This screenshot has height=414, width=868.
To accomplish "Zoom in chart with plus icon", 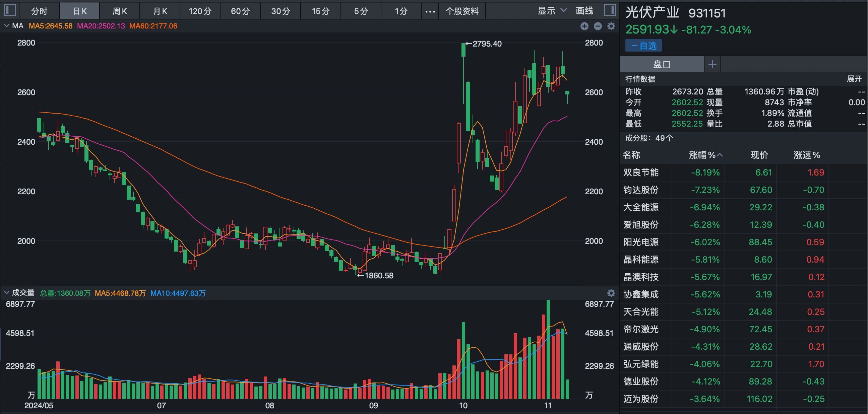I will 584,26.
